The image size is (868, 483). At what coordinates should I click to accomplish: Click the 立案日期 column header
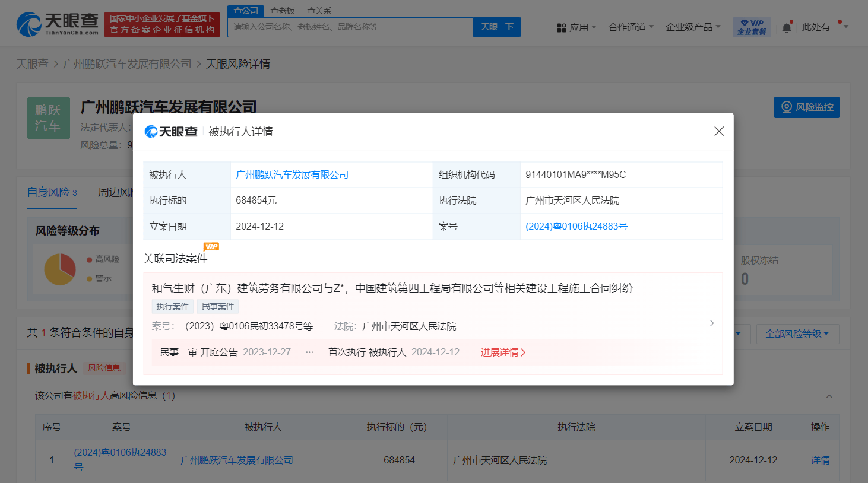tap(753, 427)
